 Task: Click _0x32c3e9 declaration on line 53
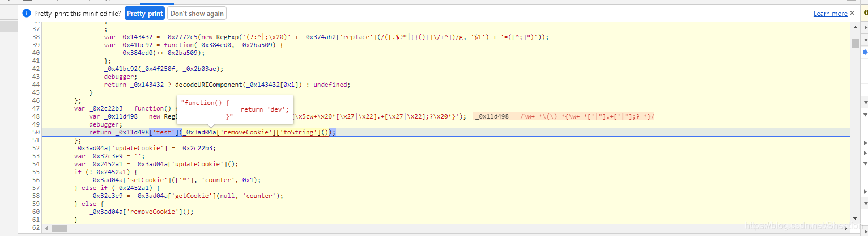(x=107, y=156)
